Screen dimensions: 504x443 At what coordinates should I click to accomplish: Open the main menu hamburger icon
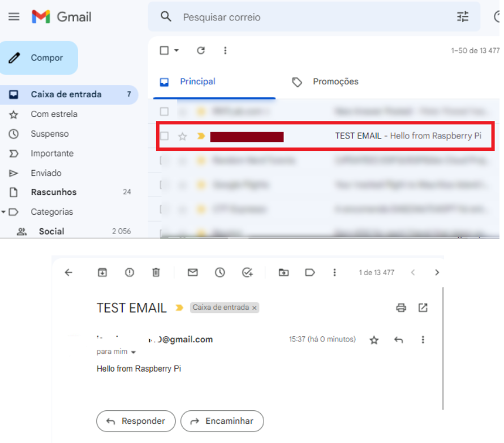tap(14, 16)
